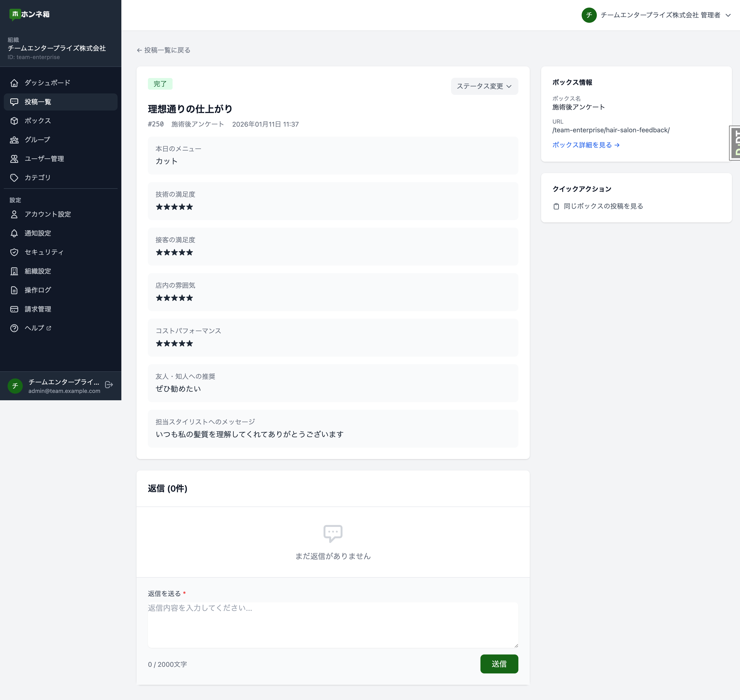
Task: Follow the ボックス詳細を見る link
Action: [x=586, y=145]
